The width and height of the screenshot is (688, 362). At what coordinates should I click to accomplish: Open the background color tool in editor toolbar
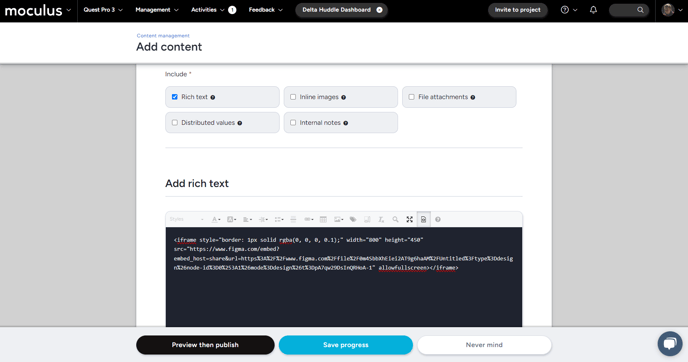(x=231, y=219)
